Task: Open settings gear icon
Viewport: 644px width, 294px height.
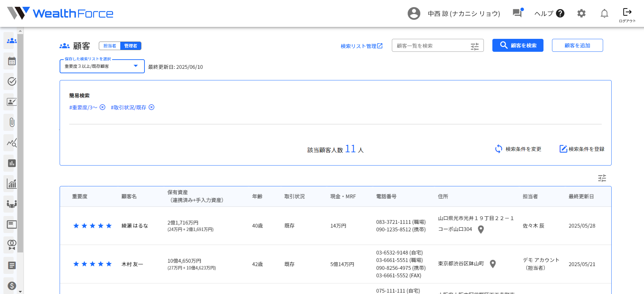Action: (581, 13)
